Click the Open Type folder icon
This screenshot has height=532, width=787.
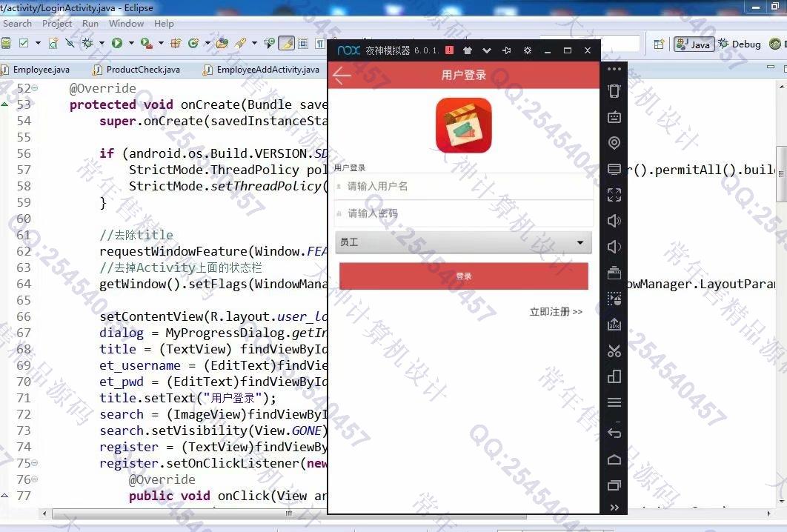tap(222, 43)
